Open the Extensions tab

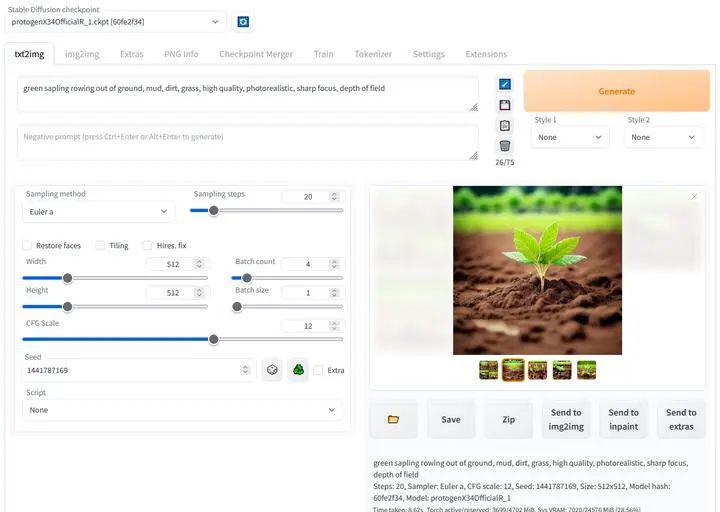[486, 54]
